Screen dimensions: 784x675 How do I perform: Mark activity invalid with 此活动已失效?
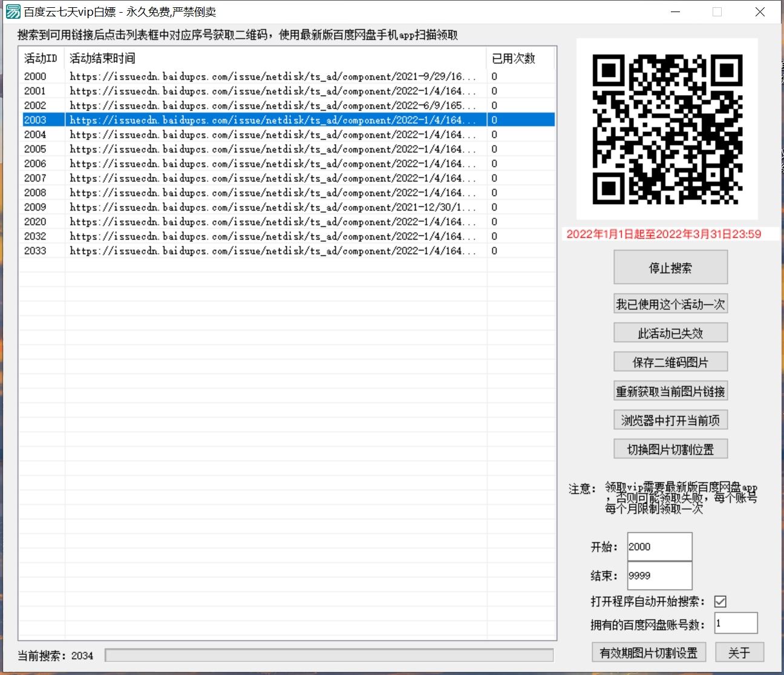pos(670,333)
